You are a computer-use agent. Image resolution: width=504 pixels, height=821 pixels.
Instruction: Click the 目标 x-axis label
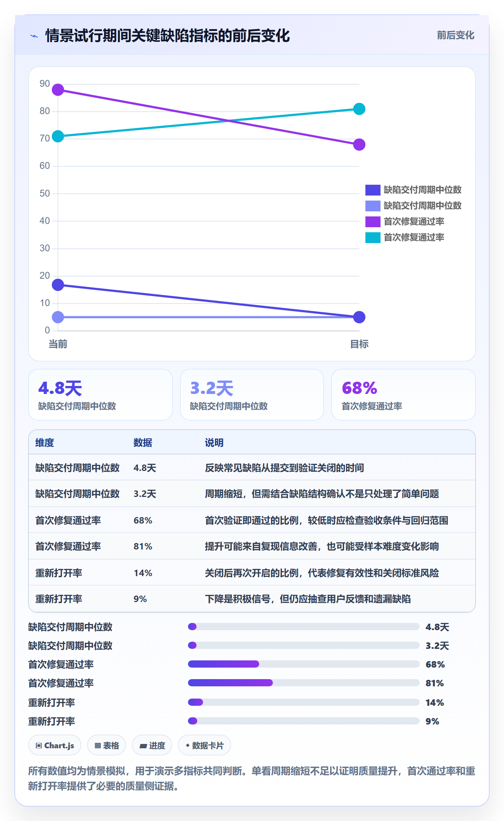click(359, 344)
